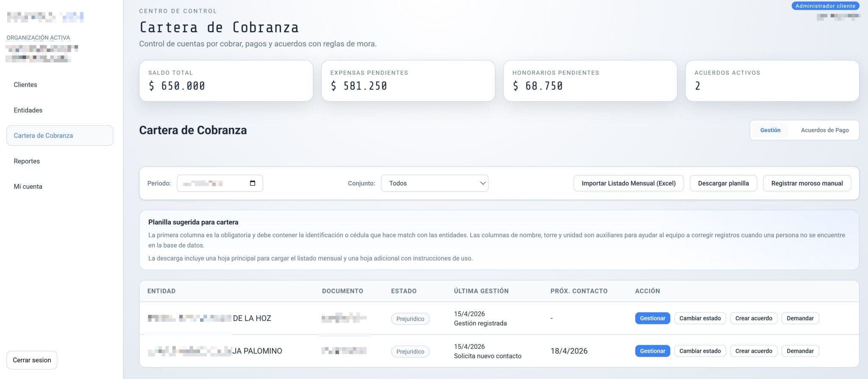Click the ORGANIZACIÓN ACTIVA label
The height and width of the screenshot is (379, 868).
[x=38, y=38]
